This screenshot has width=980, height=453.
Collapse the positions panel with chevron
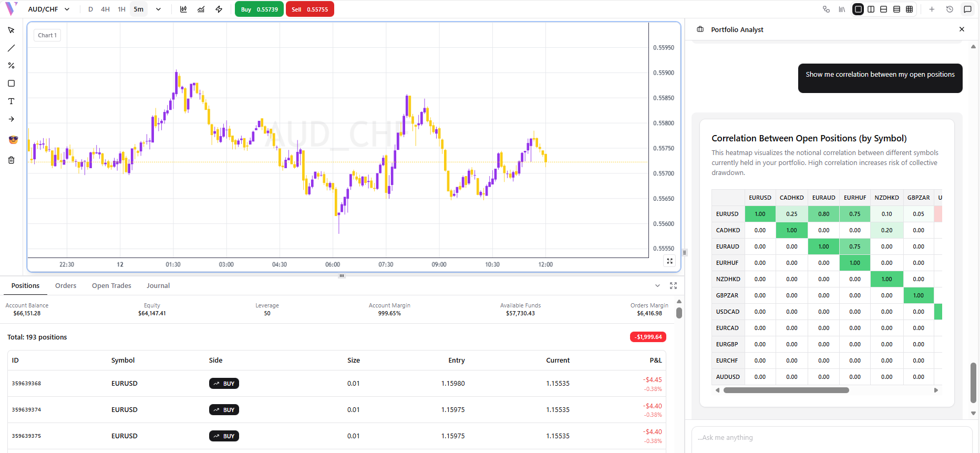click(657, 286)
